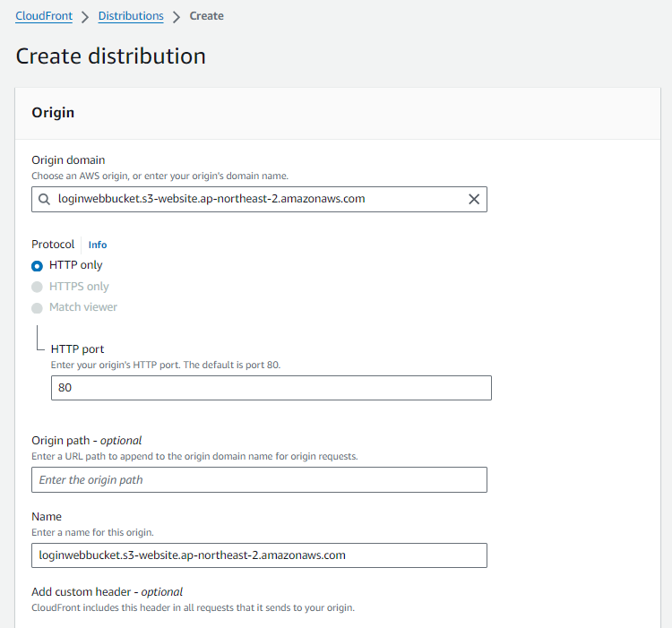
Task: Open the CloudFront breadcrumb link
Action: (44, 16)
